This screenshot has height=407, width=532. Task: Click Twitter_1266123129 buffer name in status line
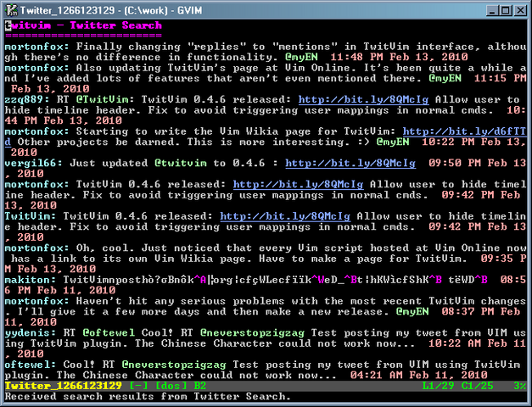coord(63,386)
